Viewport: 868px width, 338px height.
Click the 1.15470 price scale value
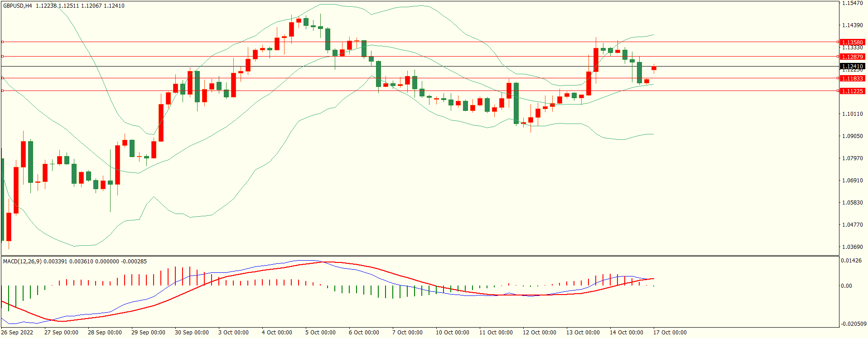[852, 3]
